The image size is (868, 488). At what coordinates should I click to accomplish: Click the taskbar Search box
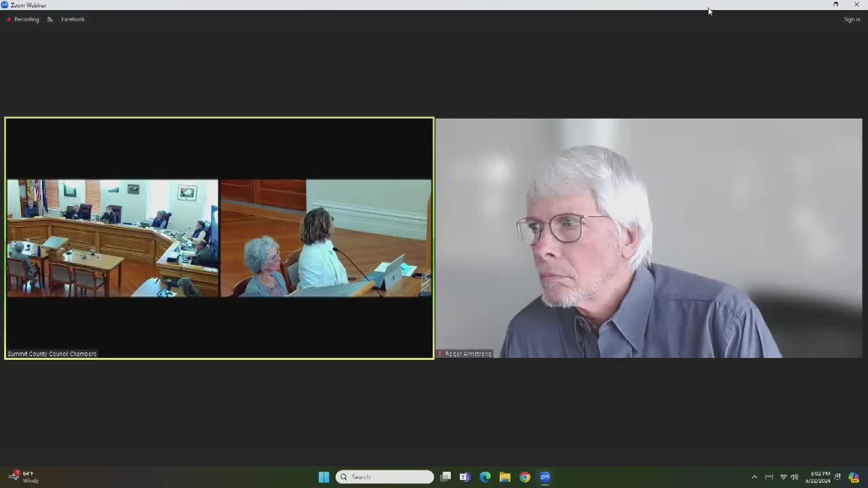pos(384,477)
